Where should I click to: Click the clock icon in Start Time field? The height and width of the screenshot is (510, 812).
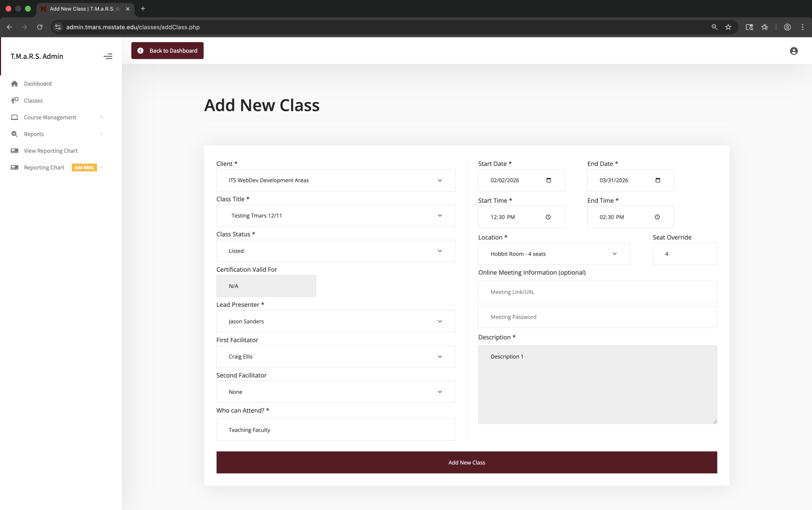click(548, 216)
